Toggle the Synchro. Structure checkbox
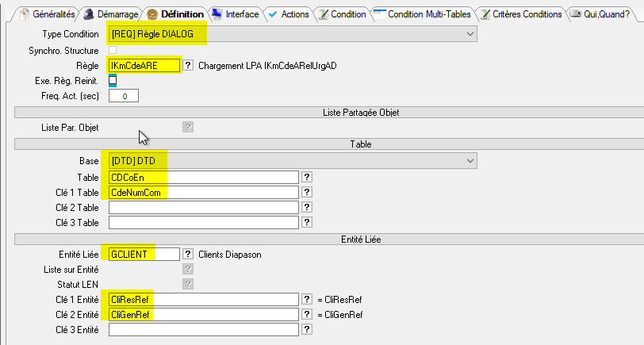This screenshot has width=644, height=345. point(113,51)
